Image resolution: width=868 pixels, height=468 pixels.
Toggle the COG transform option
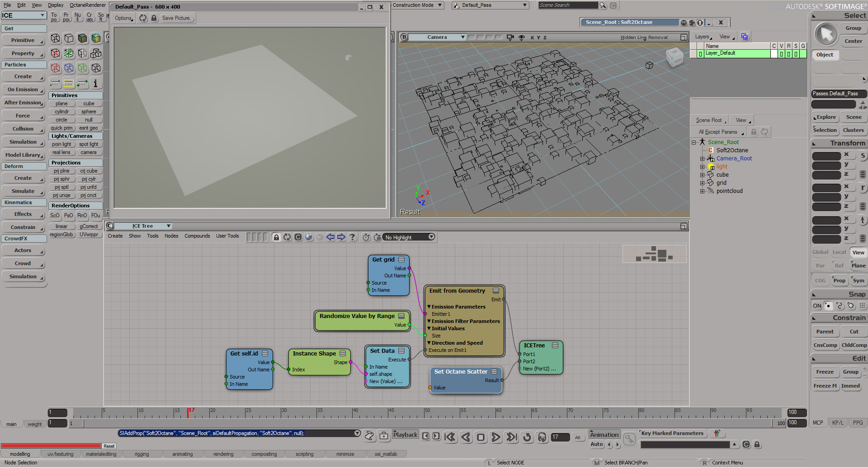[x=820, y=281]
